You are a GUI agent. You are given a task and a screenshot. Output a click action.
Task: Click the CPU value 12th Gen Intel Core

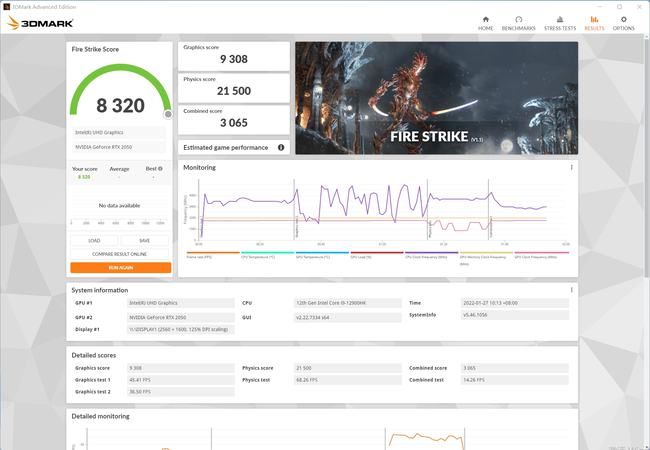(x=347, y=303)
